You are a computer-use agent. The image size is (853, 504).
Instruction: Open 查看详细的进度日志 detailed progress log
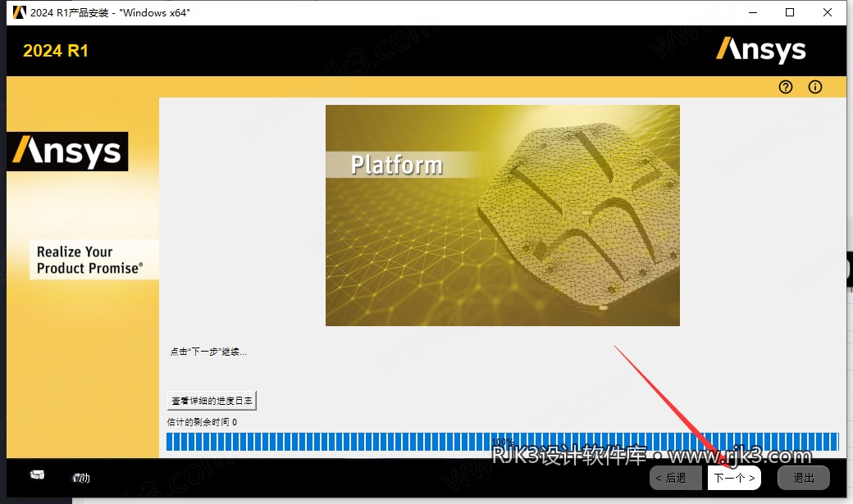tap(212, 401)
